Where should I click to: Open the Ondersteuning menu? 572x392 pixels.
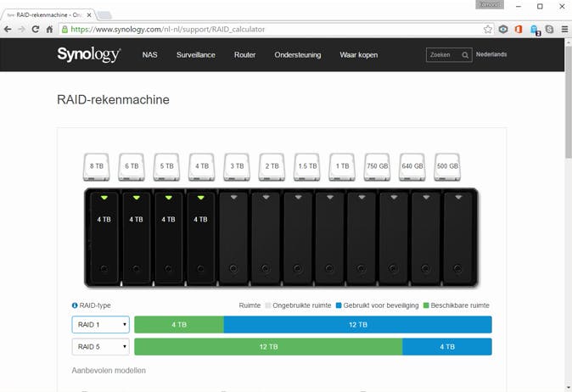point(298,54)
